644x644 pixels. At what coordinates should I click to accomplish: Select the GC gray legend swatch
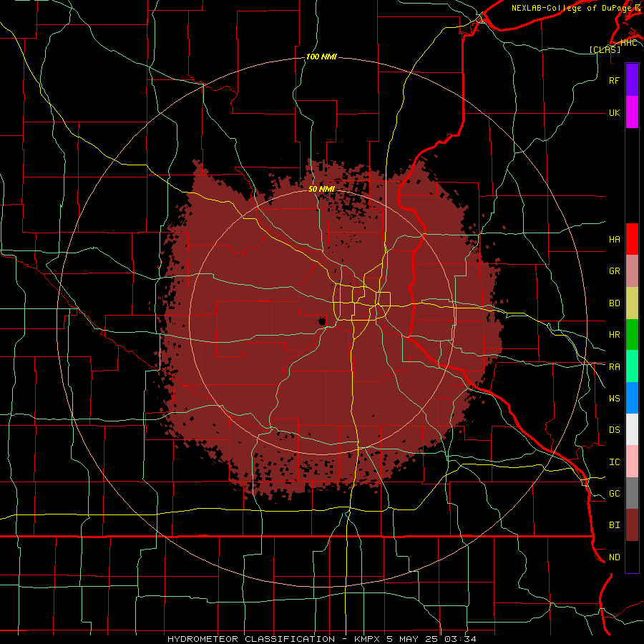632,493
